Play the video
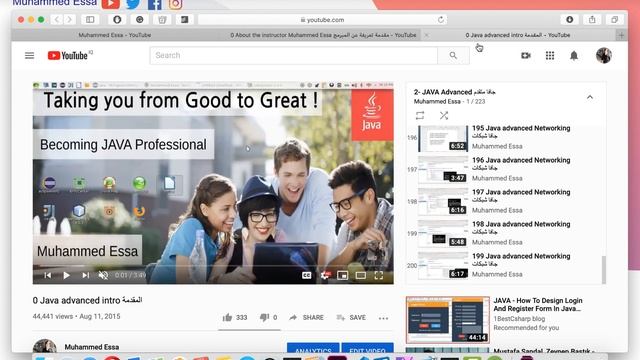 (66, 276)
